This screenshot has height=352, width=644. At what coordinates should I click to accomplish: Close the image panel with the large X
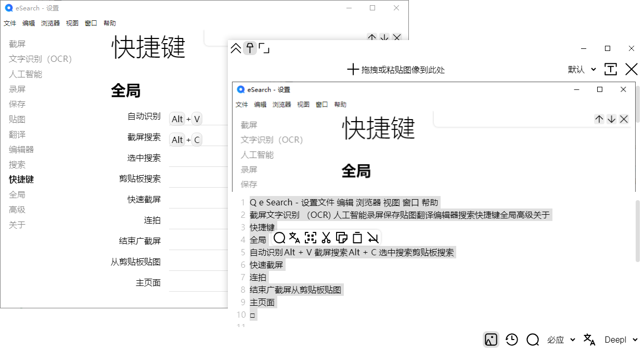click(x=631, y=69)
